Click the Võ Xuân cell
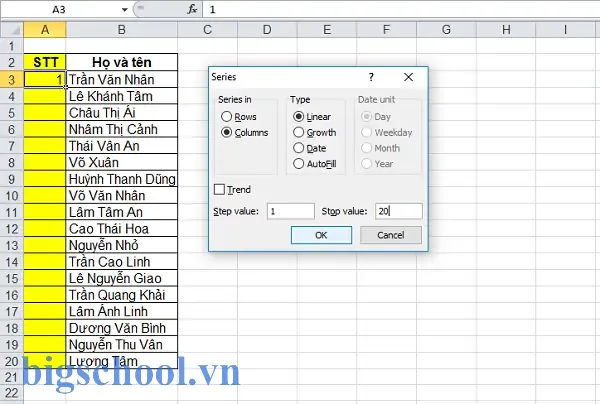The image size is (600, 404). 122,162
